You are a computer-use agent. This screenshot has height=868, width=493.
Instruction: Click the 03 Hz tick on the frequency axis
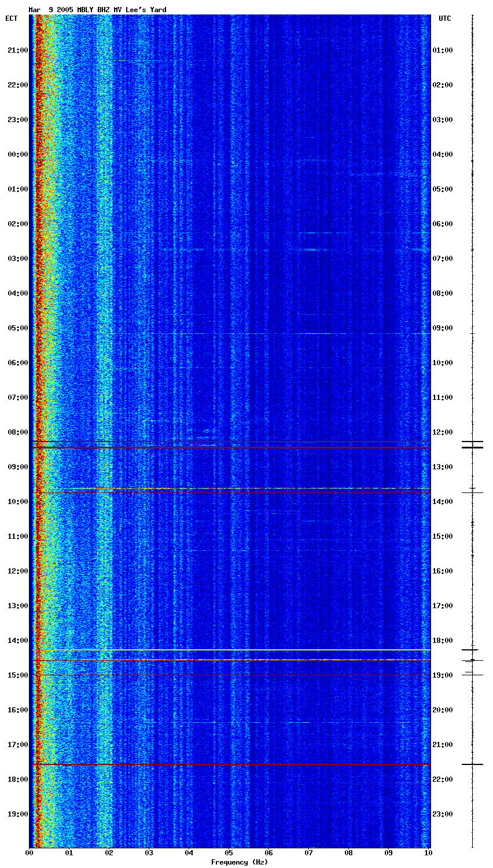coord(149,853)
